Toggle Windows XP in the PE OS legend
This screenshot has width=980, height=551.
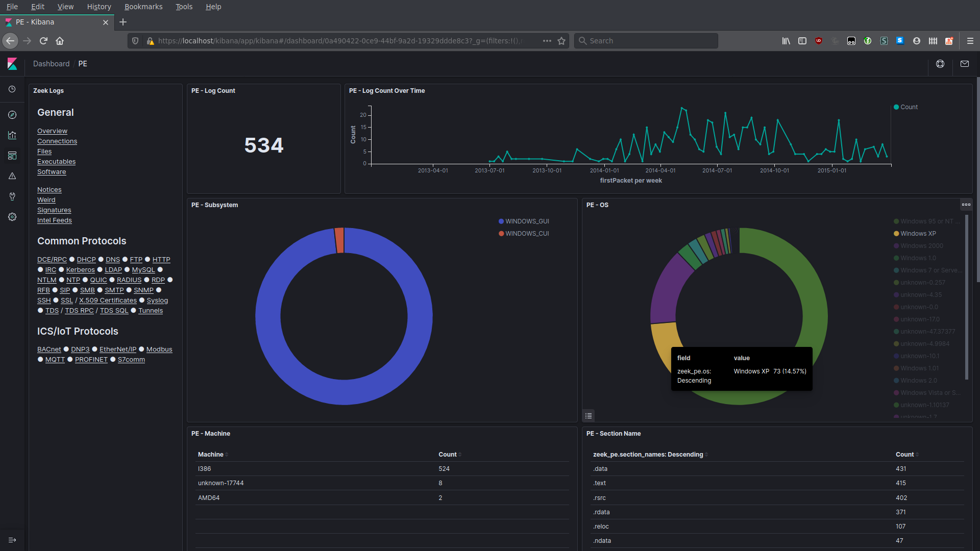[917, 233]
